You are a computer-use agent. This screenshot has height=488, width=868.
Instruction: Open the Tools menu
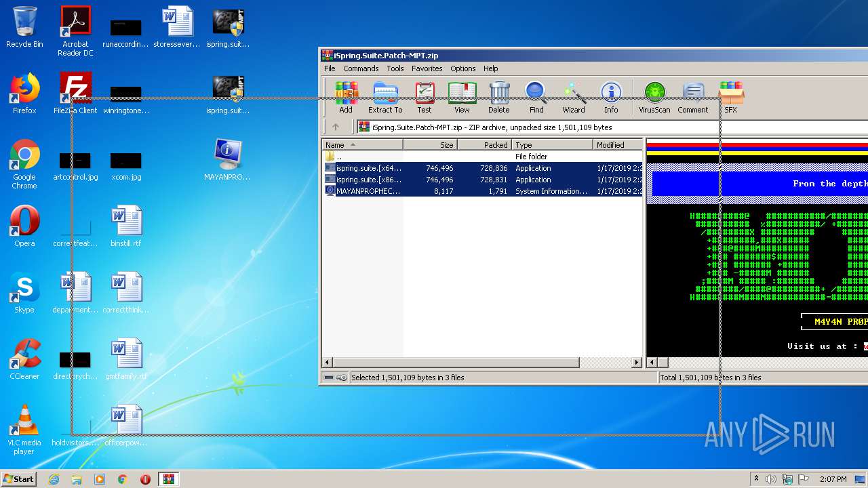pos(395,68)
